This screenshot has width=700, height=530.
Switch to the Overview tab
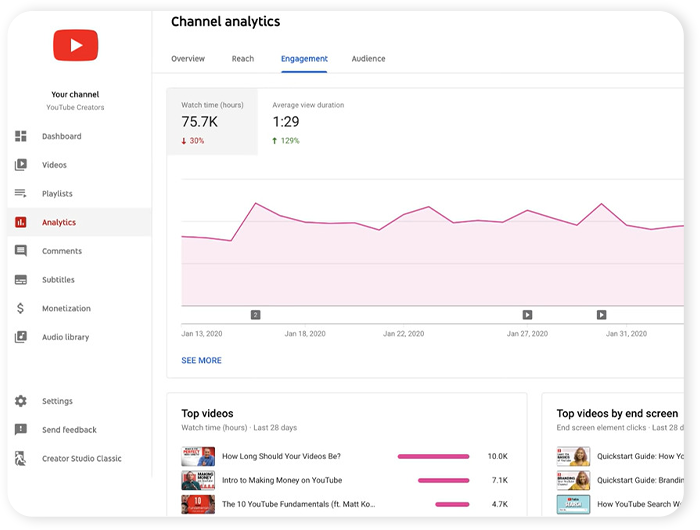click(x=188, y=58)
